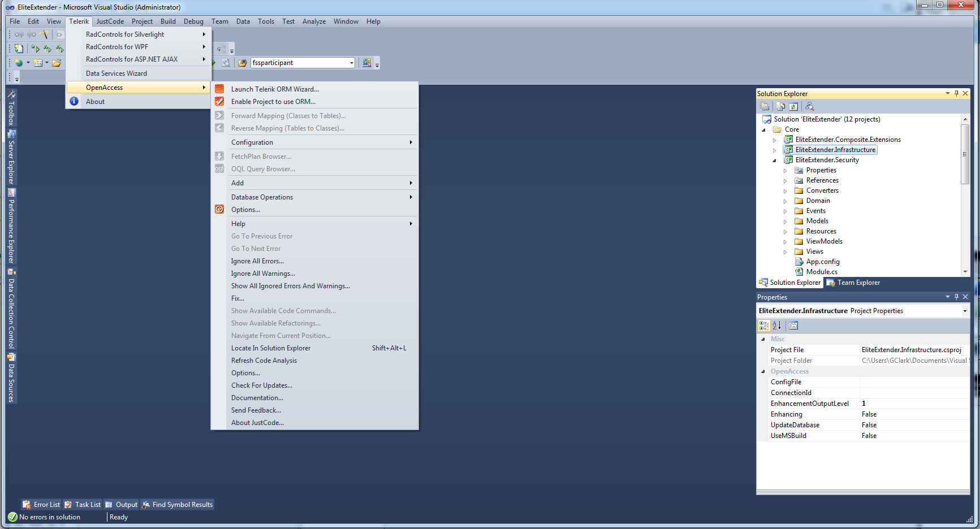Open the fssparticipant find combo dropdown
Viewport: 980px width, 529px height.
pyautogui.click(x=352, y=63)
